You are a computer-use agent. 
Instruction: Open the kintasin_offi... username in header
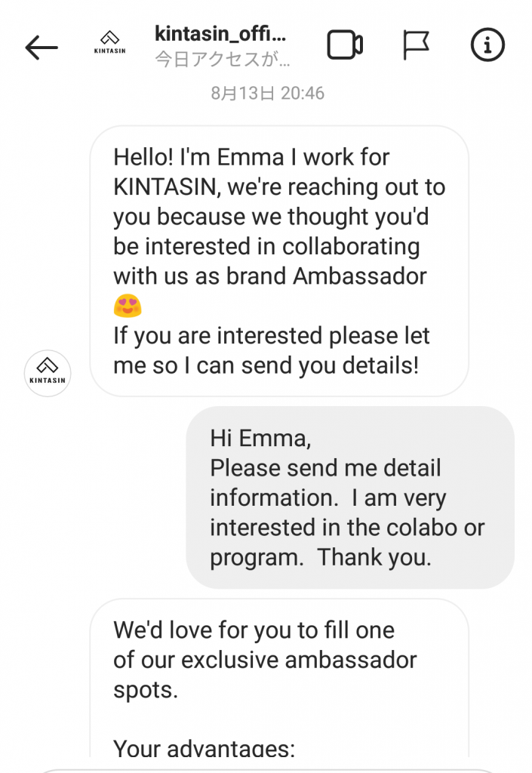[x=220, y=34]
